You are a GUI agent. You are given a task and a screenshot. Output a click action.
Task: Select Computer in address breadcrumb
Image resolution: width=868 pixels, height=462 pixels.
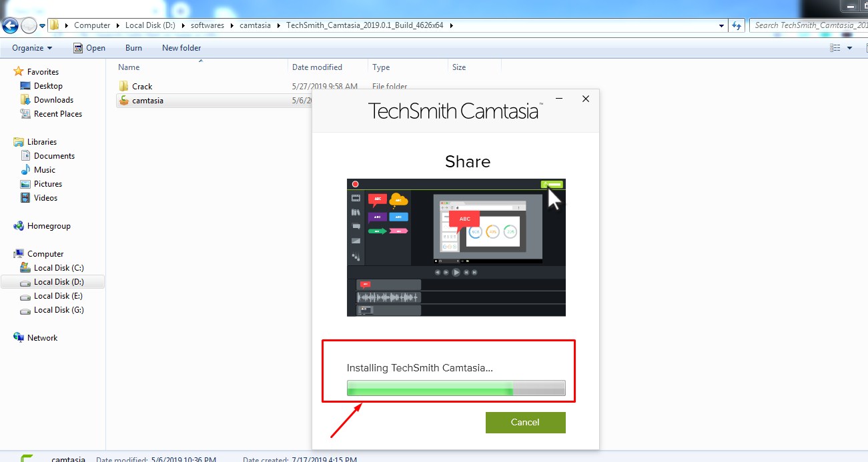(x=92, y=25)
